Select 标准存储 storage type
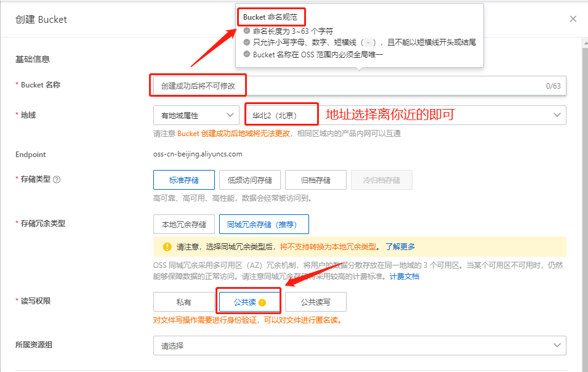The height and width of the screenshot is (372, 588). 183,180
